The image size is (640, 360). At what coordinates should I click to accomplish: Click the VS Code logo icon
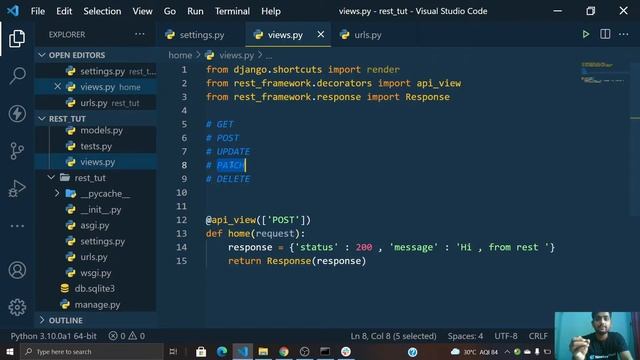point(13,11)
